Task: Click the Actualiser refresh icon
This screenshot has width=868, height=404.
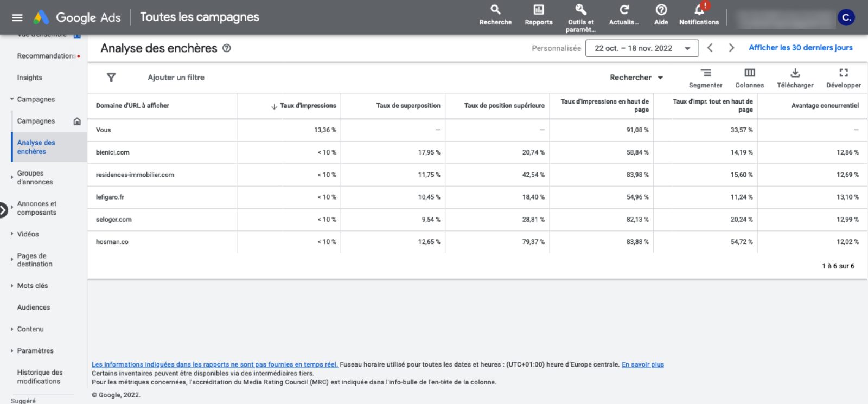Action: coord(624,10)
